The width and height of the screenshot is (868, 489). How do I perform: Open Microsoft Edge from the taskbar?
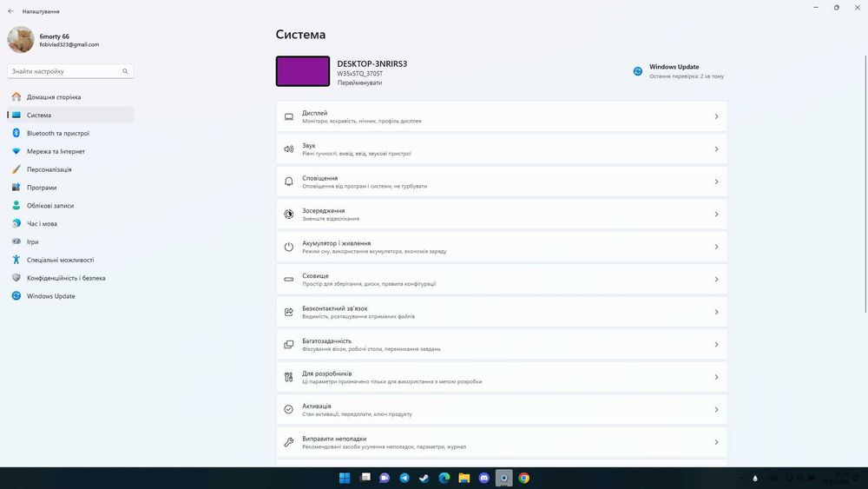click(x=444, y=478)
